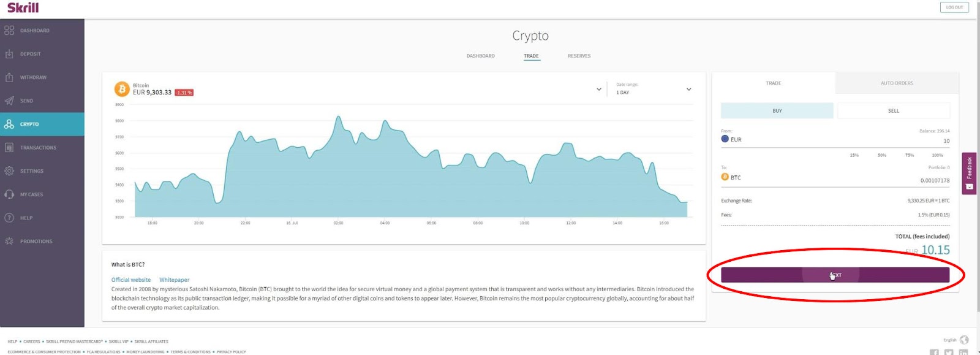
Task: Open Dashboard from the sidebar
Action: (42, 30)
